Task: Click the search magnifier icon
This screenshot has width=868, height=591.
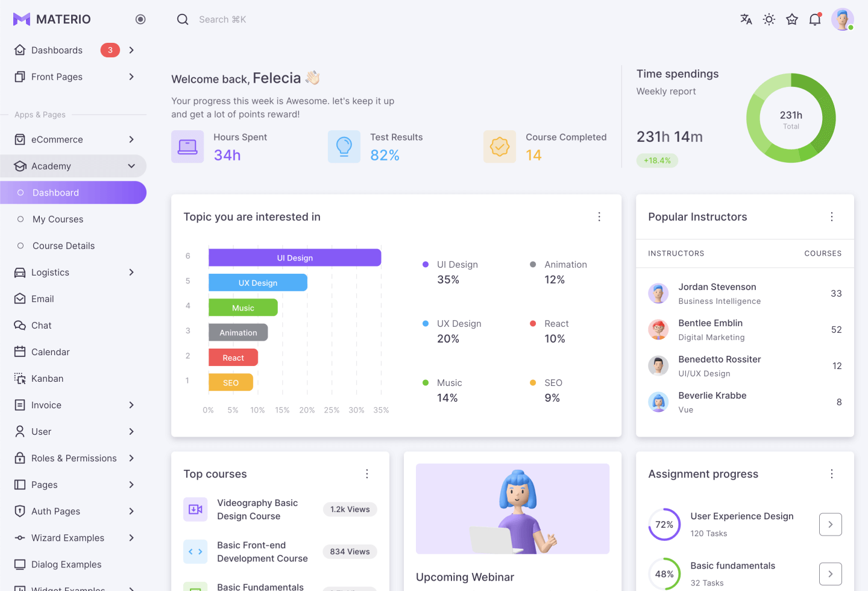Action: [x=183, y=19]
